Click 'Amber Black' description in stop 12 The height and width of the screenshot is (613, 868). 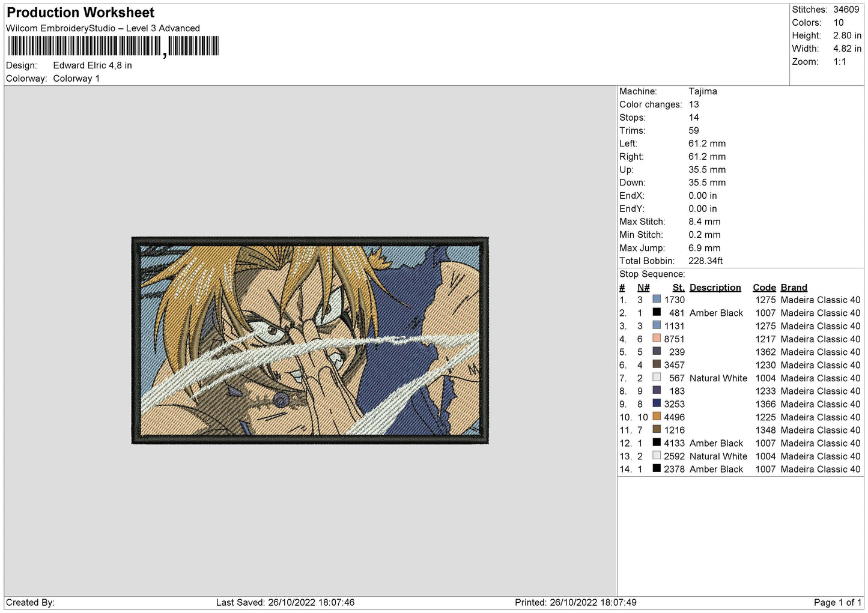[717, 443]
